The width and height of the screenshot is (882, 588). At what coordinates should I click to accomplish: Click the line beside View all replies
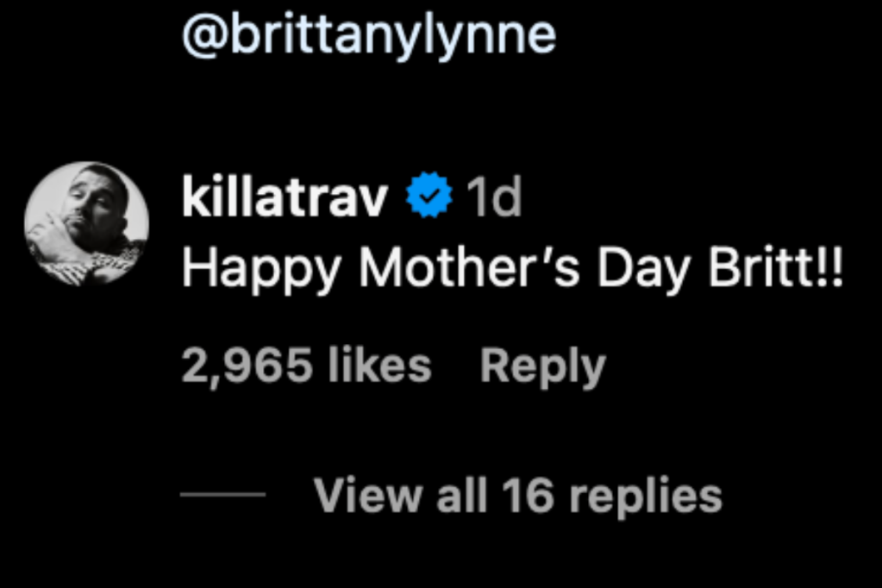(x=222, y=495)
